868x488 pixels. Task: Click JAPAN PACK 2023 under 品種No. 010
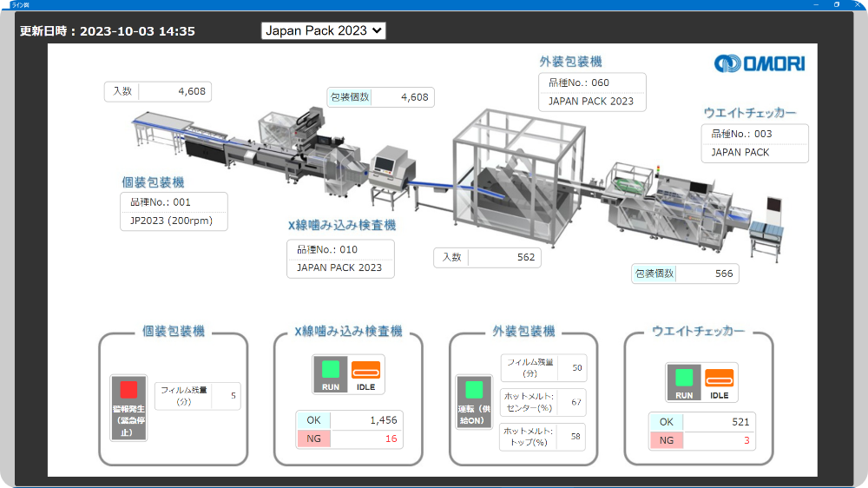pos(339,267)
